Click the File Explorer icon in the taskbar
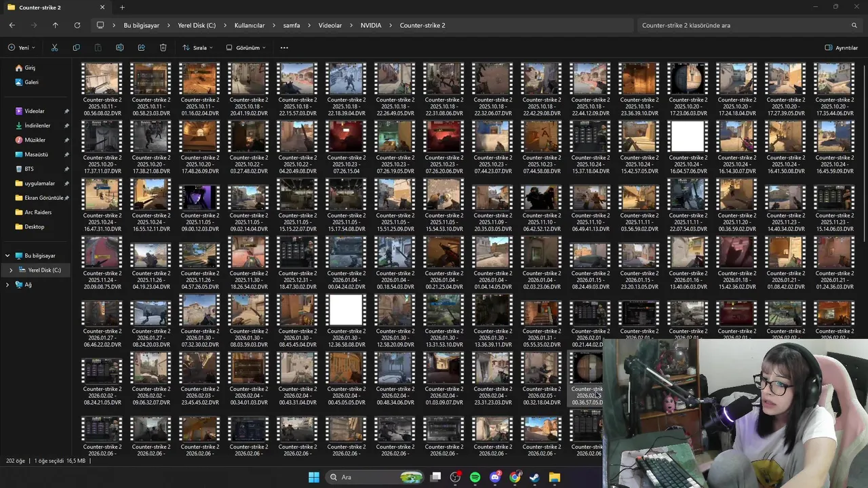 [x=554, y=477]
